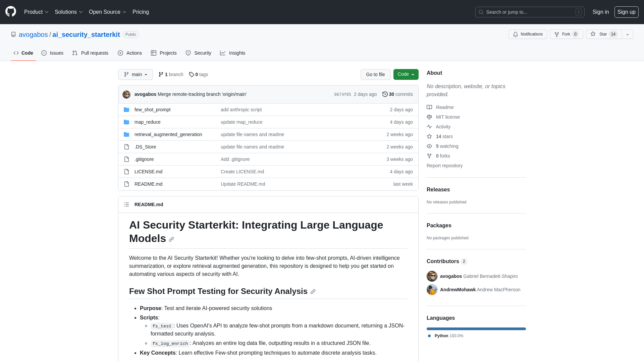Viewport: 644px width, 362px height.
Task: Click the Sign in link
Action: (x=601, y=12)
